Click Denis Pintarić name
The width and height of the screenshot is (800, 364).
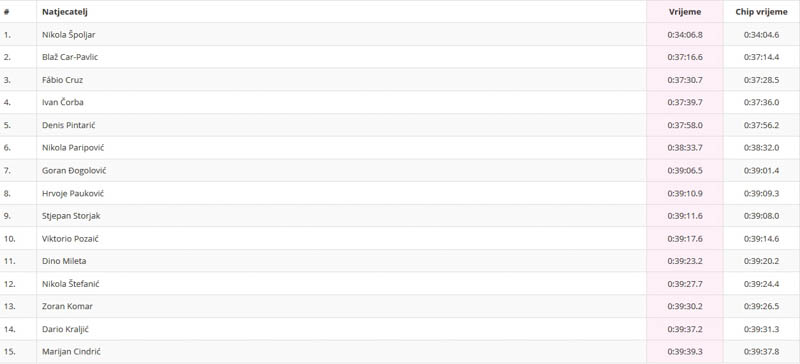tap(68, 125)
